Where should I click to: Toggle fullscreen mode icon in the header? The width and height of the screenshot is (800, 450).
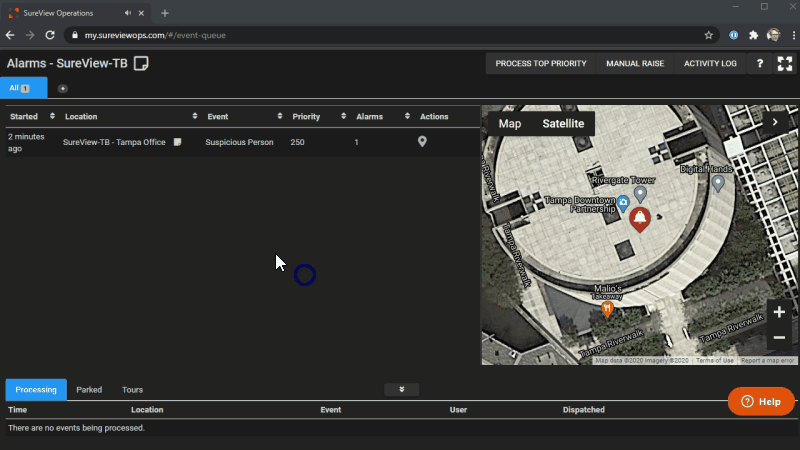tap(785, 64)
